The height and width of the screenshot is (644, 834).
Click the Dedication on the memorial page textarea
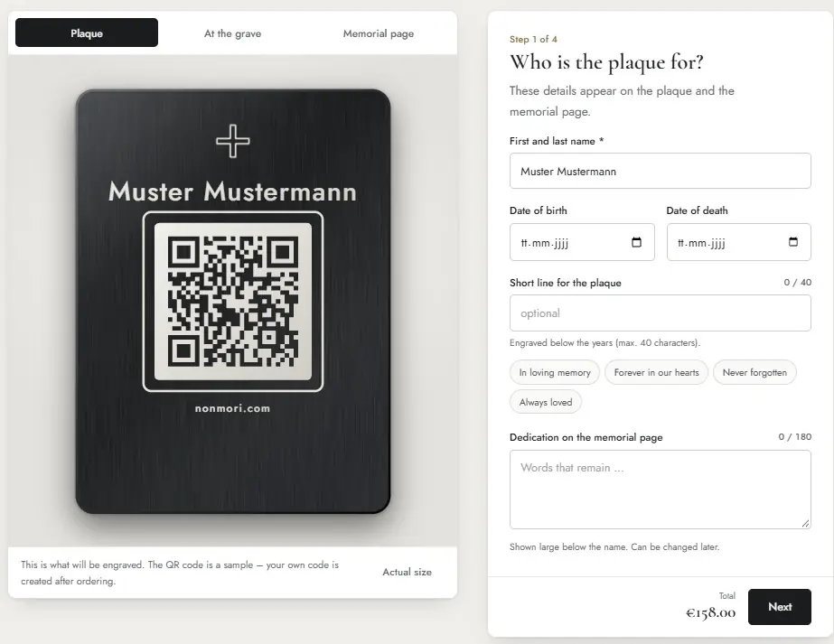click(x=661, y=490)
